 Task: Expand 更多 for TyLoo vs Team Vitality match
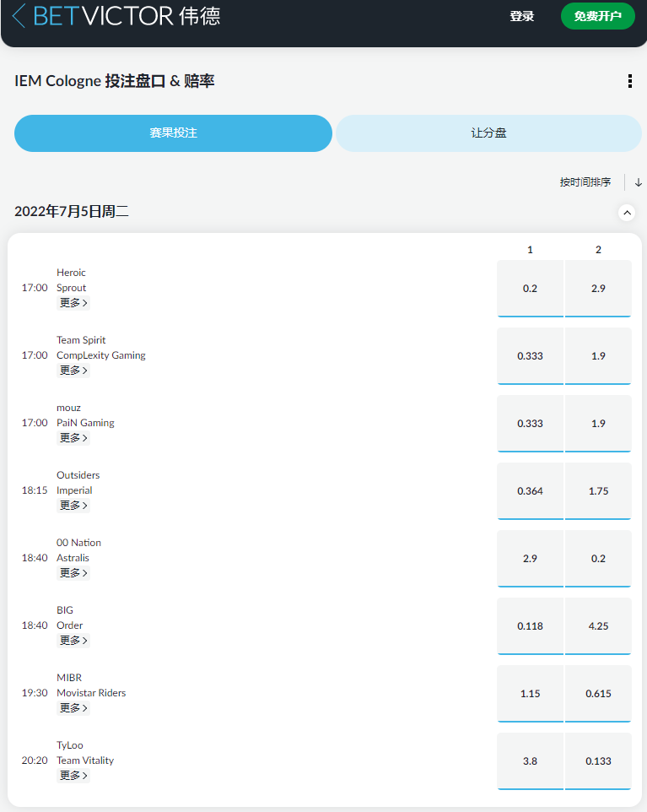coord(73,775)
